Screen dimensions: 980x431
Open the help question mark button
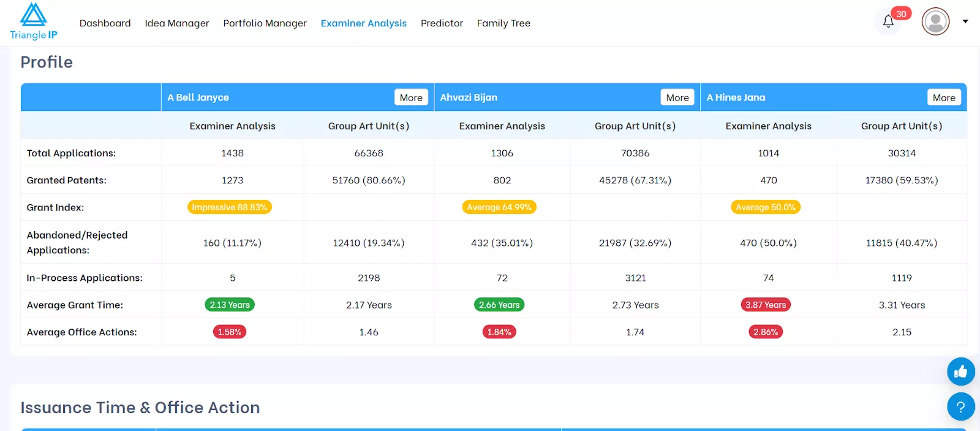coord(960,406)
